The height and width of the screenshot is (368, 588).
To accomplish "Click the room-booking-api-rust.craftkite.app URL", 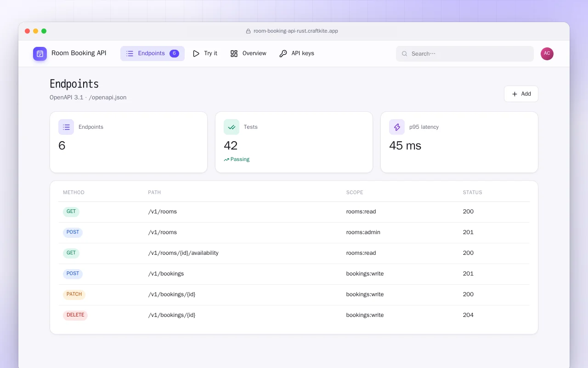I will (296, 31).
